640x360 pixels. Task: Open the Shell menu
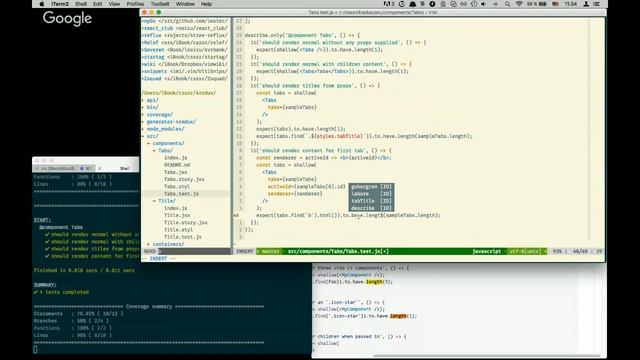(x=81, y=4)
